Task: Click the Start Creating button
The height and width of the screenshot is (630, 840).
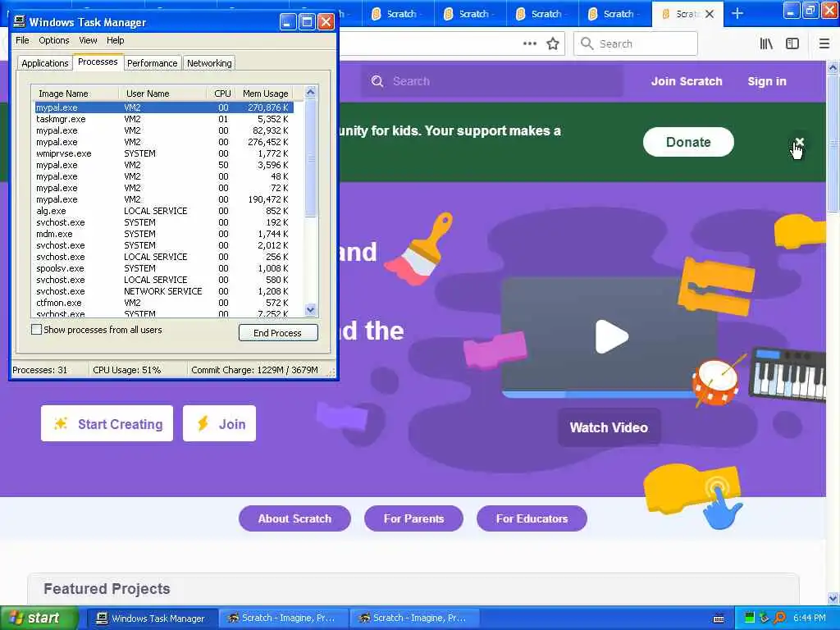Action: pos(107,424)
